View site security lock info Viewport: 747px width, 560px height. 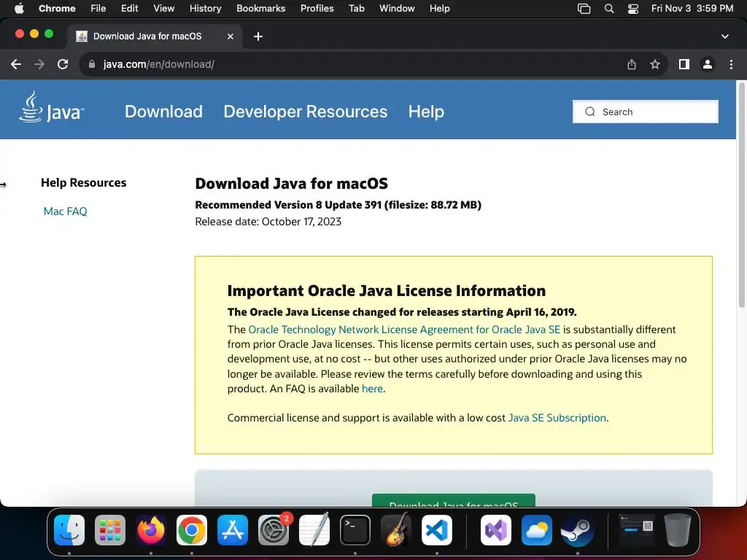[x=92, y=64]
